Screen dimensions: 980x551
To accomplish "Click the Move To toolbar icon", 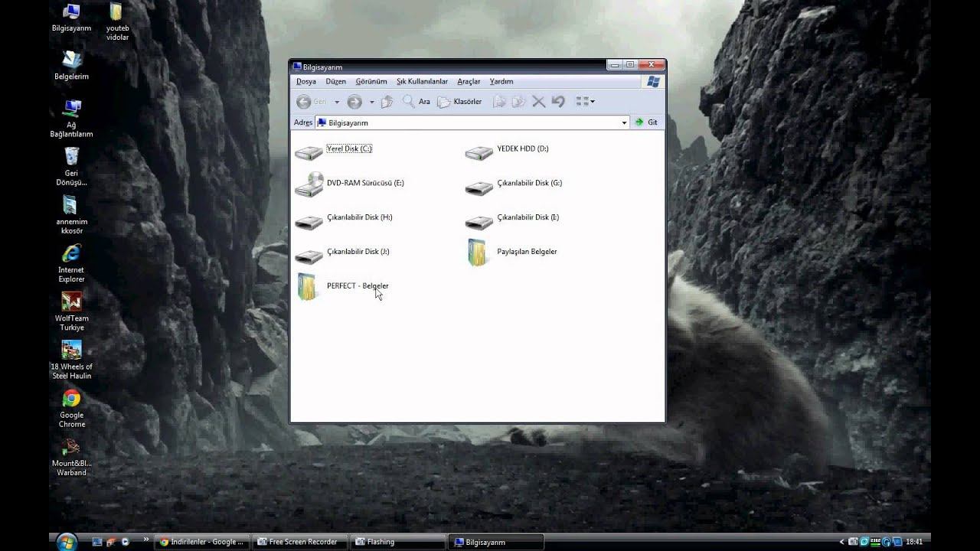I will 499,101.
